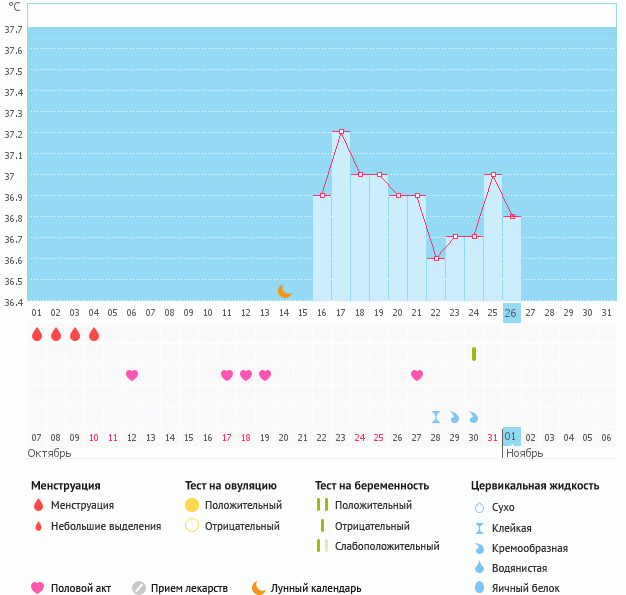
Task: Select the heart icon on cycle day 06
Action: [x=132, y=375]
